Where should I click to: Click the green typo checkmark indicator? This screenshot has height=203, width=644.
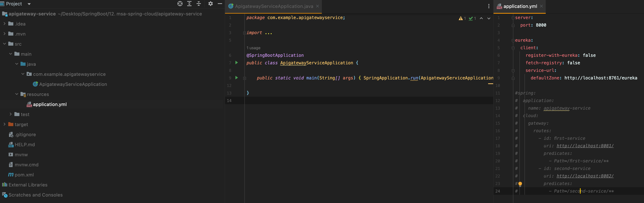[x=472, y=19]
